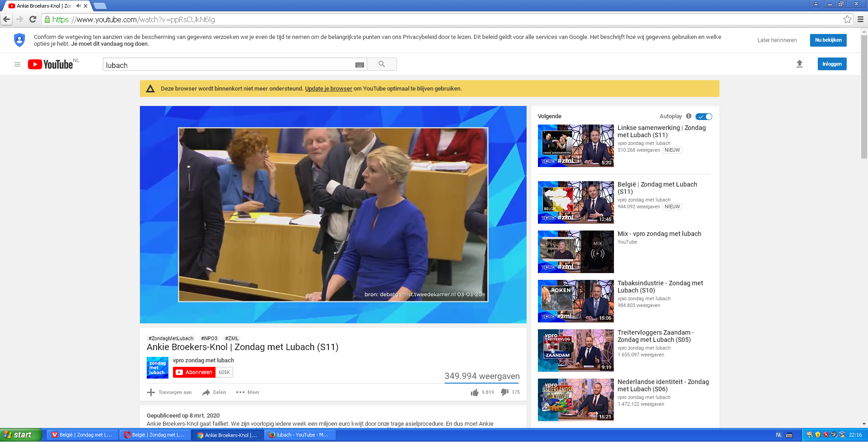Switch to the Firefox 'lubach - YouTube' taskbar window
The height and width of the screenshot is (442, 868).
click(x=301, y=435)
